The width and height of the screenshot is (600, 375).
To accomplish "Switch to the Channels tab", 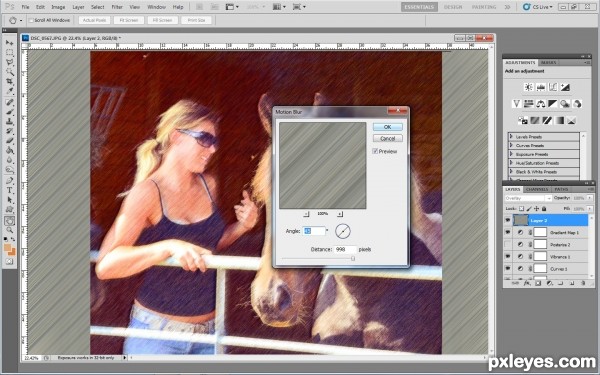I will 537,189.
